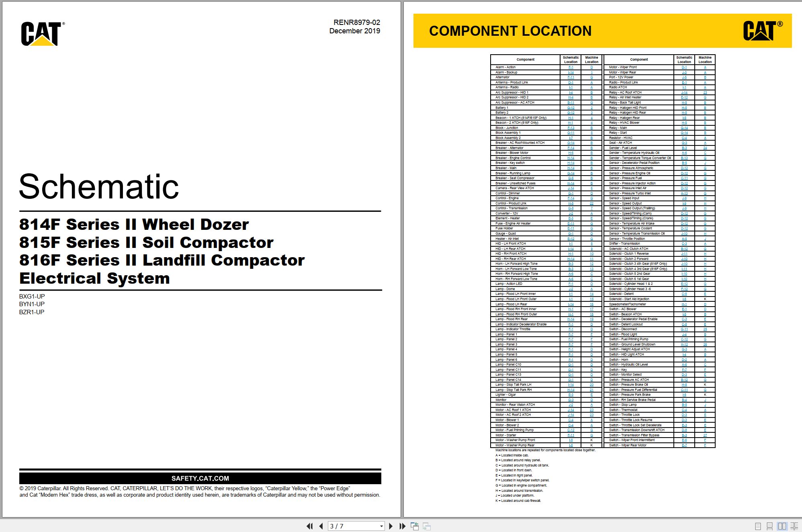The height and width of the screenshot is (532, 802).
Task: Follow machine location link for Control - Product Link
Action: coord(591,203)
